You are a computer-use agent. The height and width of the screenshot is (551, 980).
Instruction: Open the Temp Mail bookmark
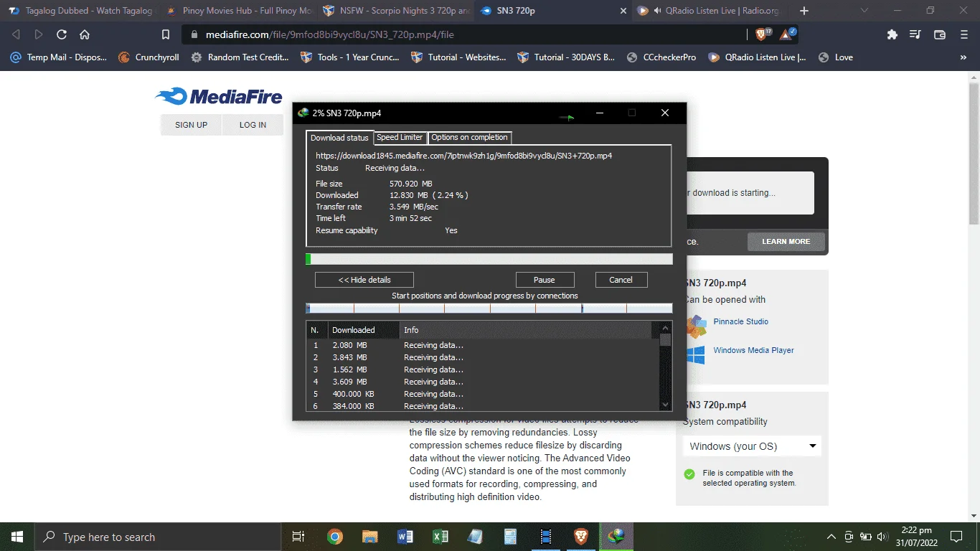click(x=58, y=57)
